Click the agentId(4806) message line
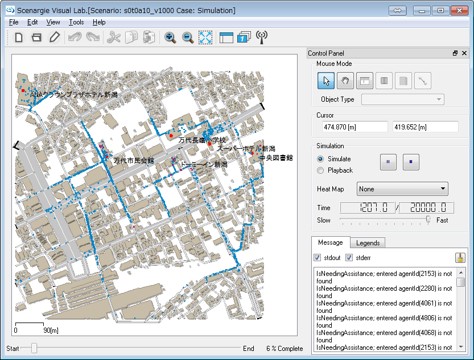 pos(384,321)
